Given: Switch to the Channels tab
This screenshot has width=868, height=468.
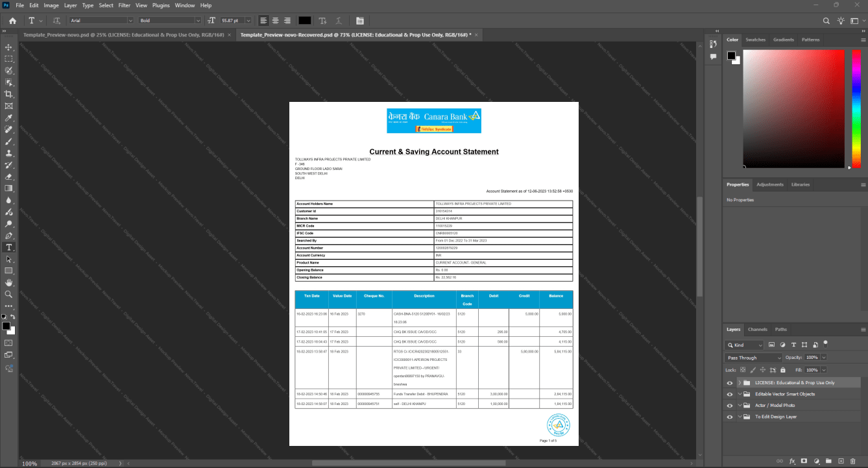Looking at the screenshot, I should (757, 329).
